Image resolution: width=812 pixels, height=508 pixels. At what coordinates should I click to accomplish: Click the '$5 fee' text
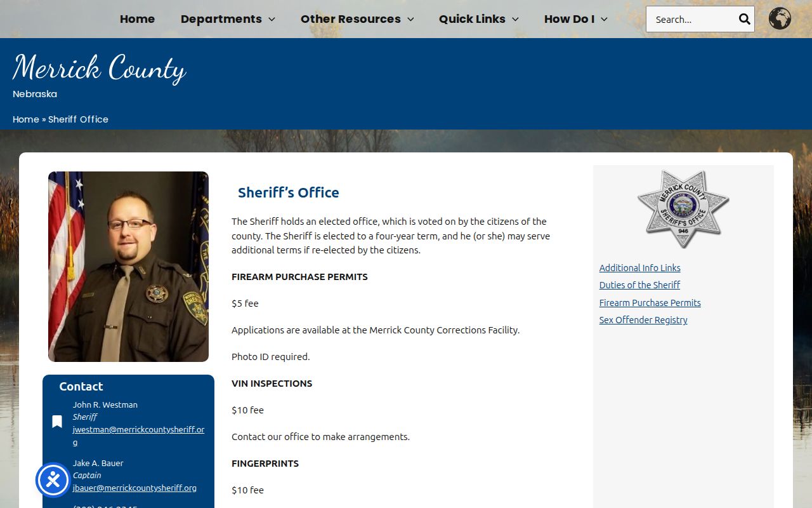pos(245,304)
